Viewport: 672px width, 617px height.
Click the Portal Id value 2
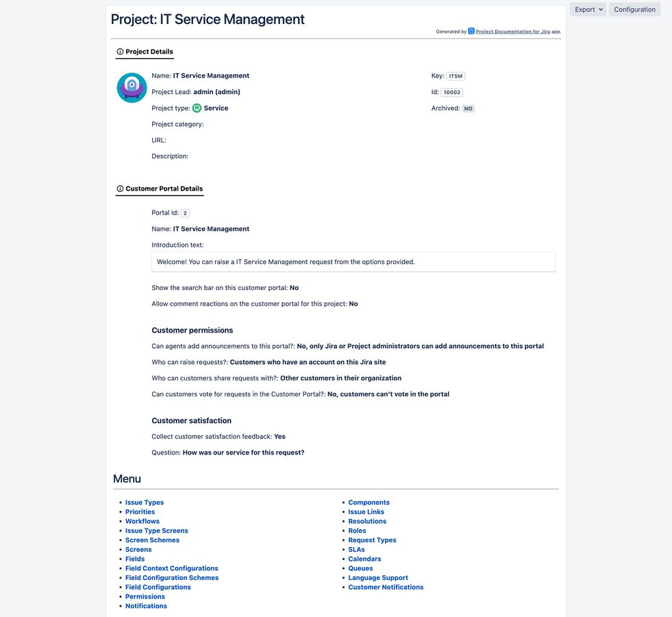pyautogui.click(x=185, y=213)
